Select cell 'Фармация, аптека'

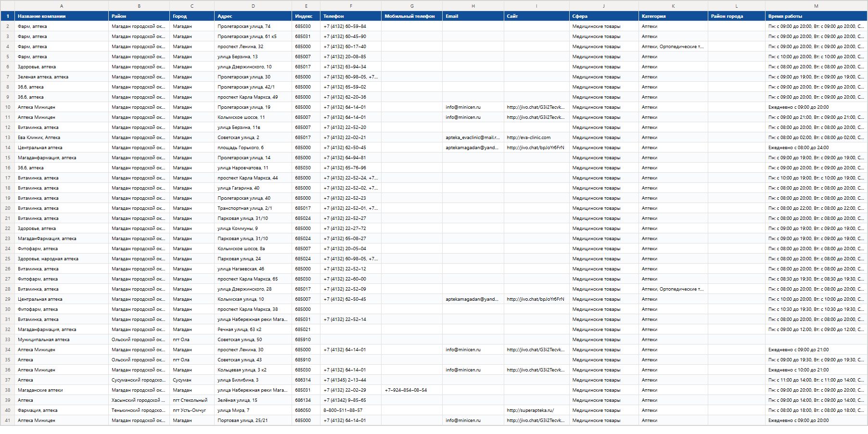tap(62, 410)
